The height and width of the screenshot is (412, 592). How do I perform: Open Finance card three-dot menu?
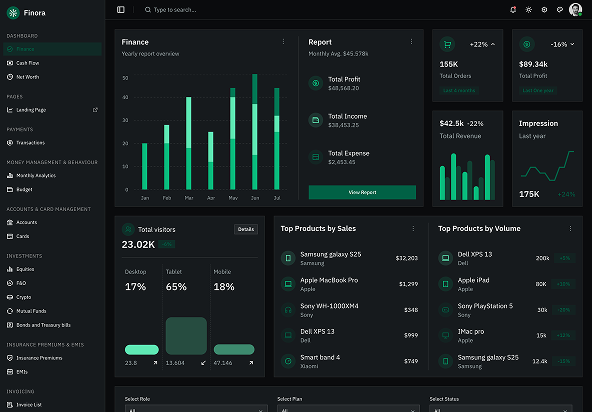click(x=284, y=42)
